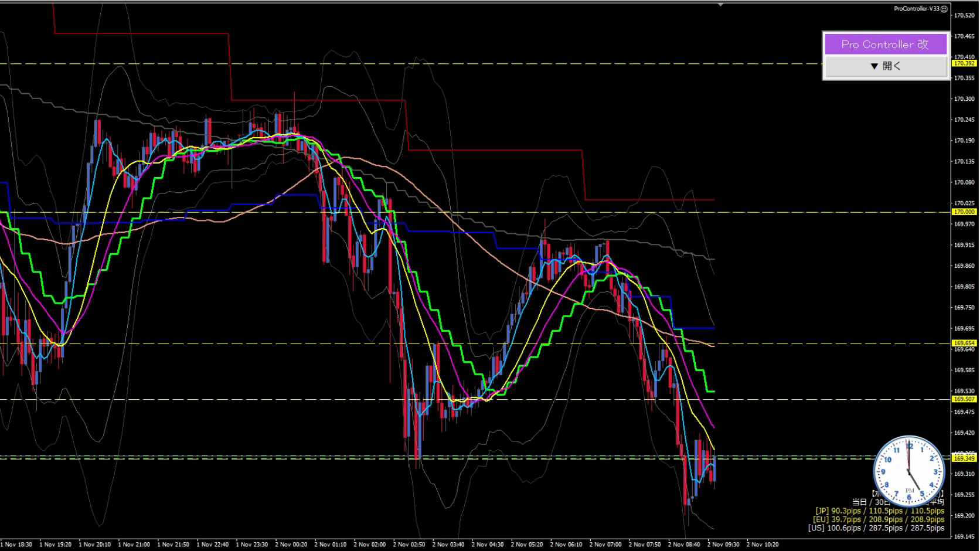This screenshot has height=551, width=980.
Task: Click the chart shift triangle marker at top
Action: point(720,5)
